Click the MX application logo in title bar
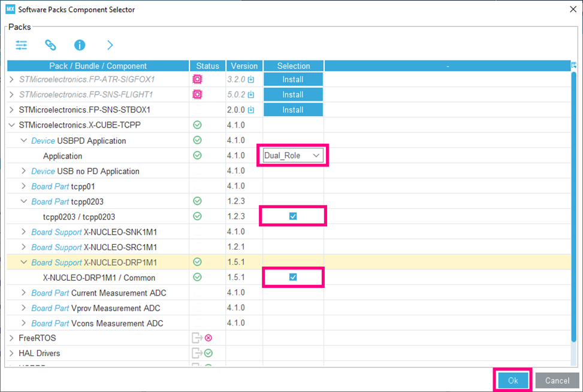The width and height of the screenshot is (583, 392). [10, 9]
